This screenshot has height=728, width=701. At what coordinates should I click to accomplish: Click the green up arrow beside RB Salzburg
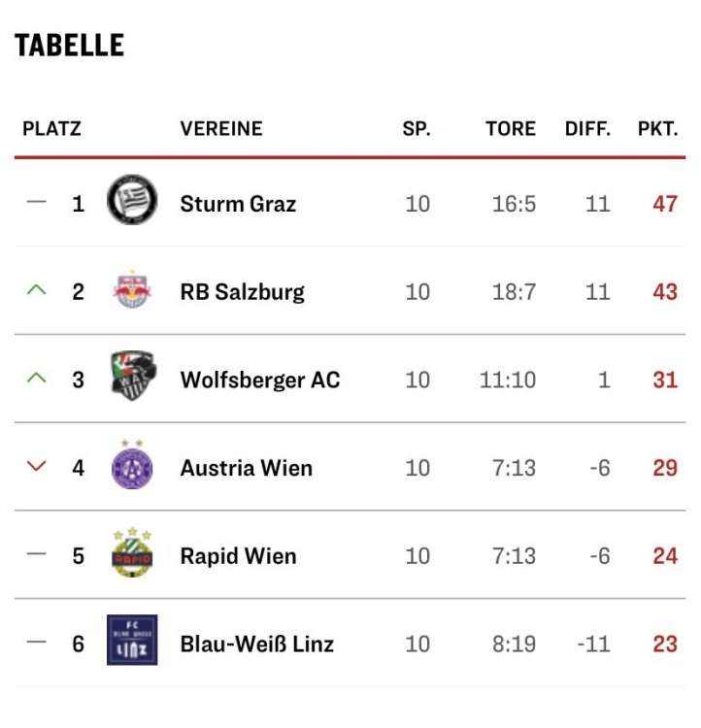coord(37,290)
